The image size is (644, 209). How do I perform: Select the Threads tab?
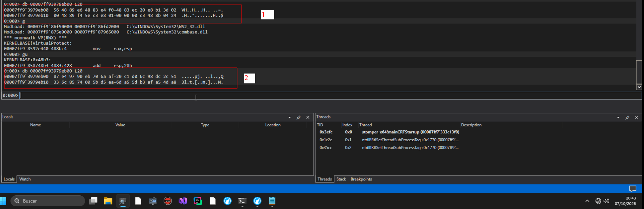pos(325,179)
